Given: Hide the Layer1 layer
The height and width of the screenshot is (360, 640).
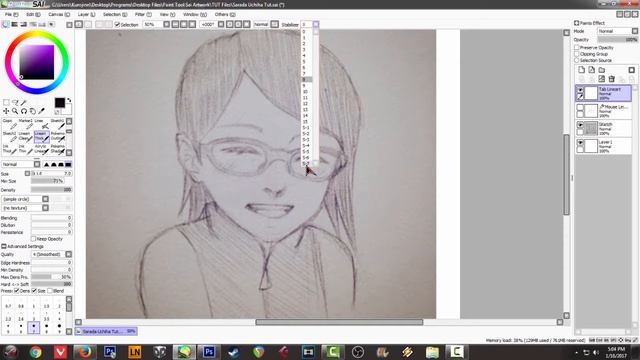Looking at the screenshot, I should click(x=580, y=142).
